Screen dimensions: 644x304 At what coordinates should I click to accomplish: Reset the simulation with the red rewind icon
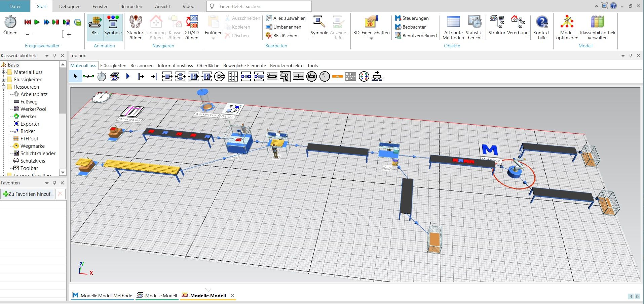[28, 22]
